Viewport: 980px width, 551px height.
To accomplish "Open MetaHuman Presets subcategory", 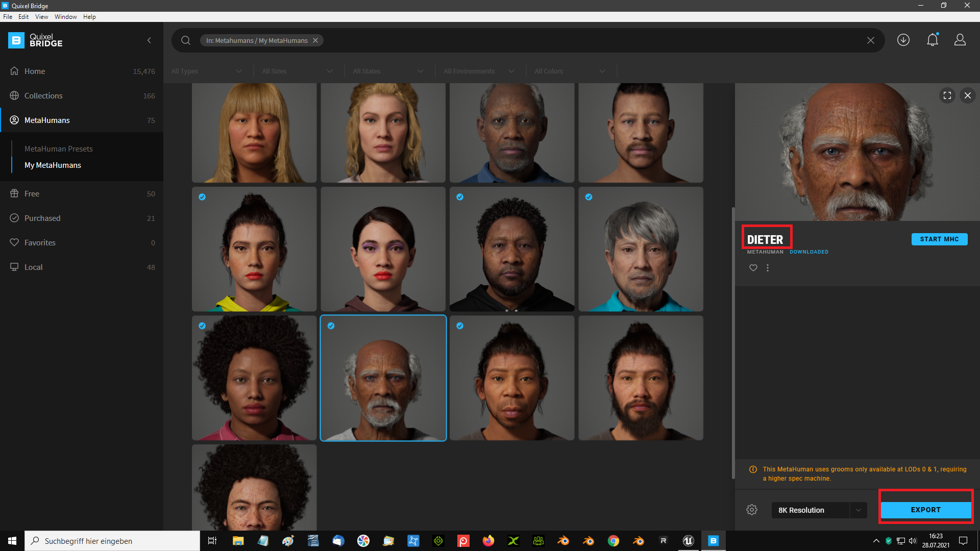I will [59, 148].
